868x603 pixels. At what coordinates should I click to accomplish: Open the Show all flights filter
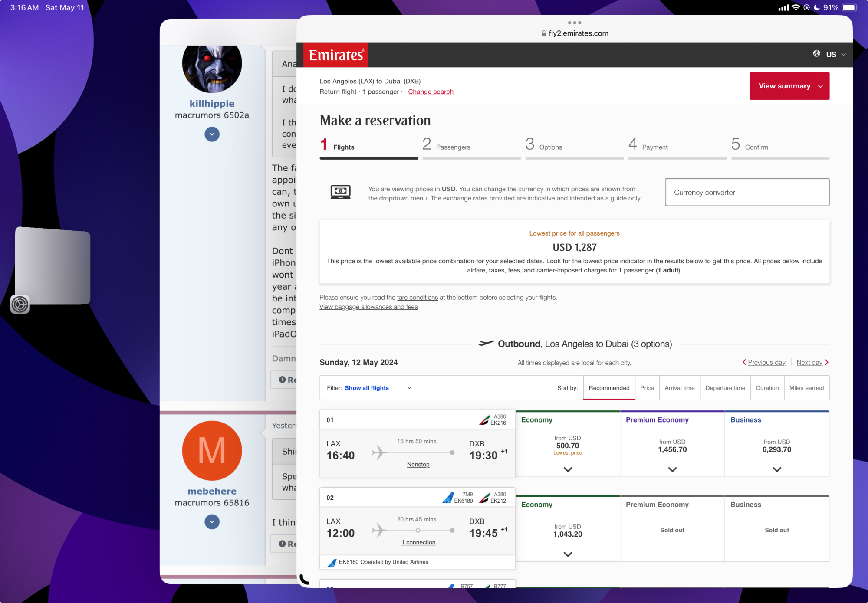coord(369,388)
